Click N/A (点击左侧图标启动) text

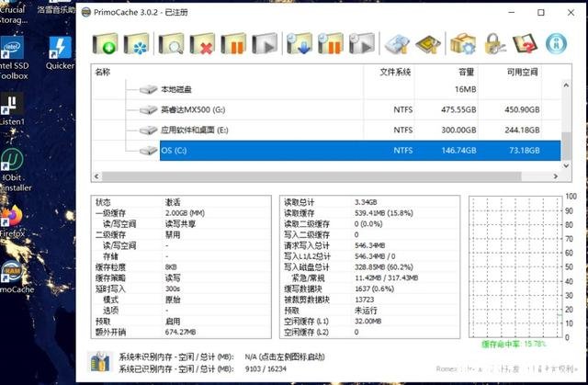click(285, 357)
